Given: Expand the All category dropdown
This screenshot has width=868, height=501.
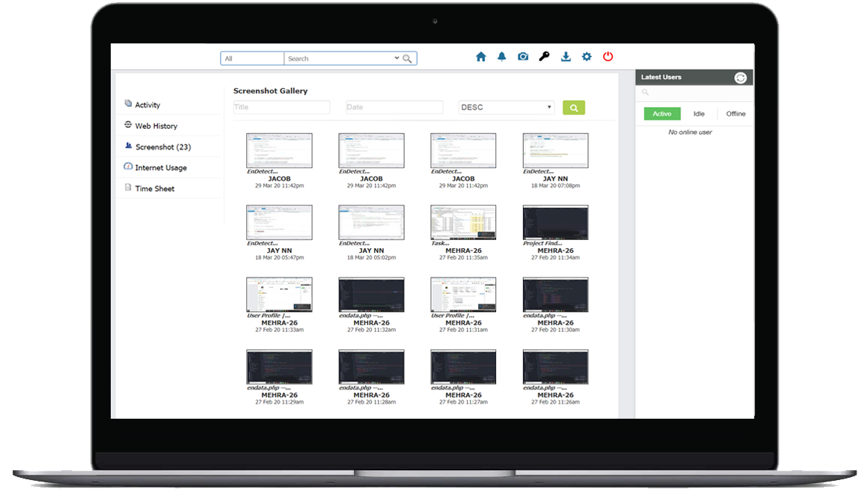Looking at the screenshot, I should point(252,58).
